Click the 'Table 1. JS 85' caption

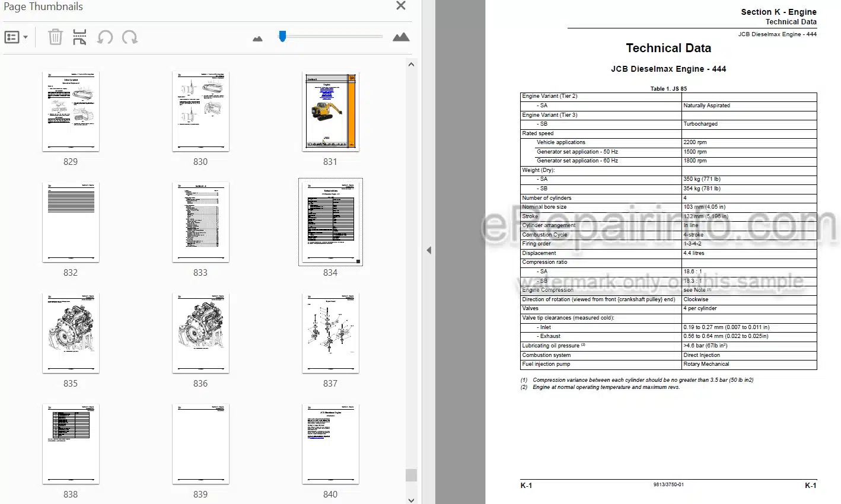(x=668, y=89)
